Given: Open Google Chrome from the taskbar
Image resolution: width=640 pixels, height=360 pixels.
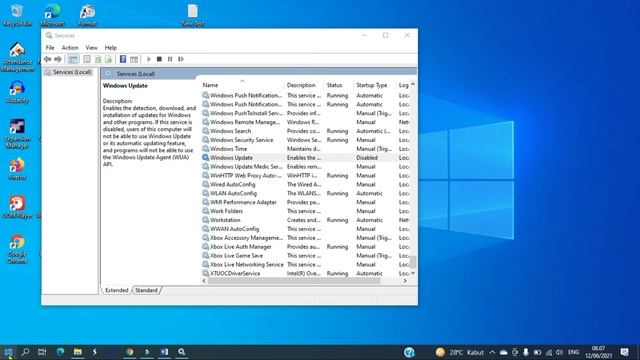Looking at the screenshot, I should (x=130, y=352).
